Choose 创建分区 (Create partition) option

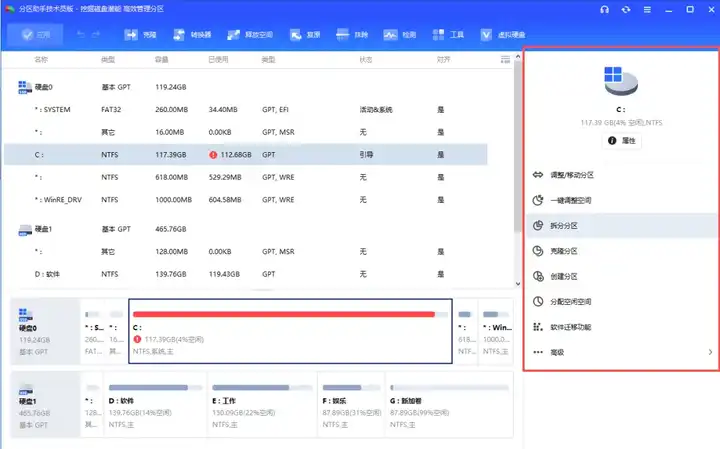point(622,276)
